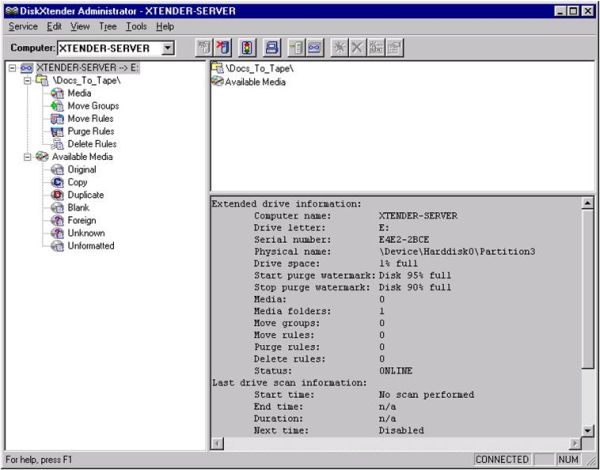Screen dimensions: 600x470
Task: Click the 'Computer:' label beside the combo box
Action: click(33, 48)
